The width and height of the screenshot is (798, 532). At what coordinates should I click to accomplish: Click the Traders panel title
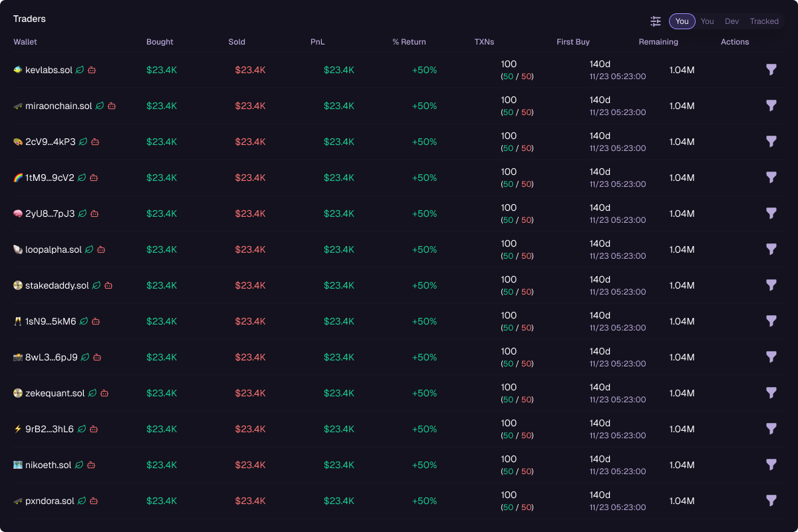pyautogui.click(x=29, y=19)
